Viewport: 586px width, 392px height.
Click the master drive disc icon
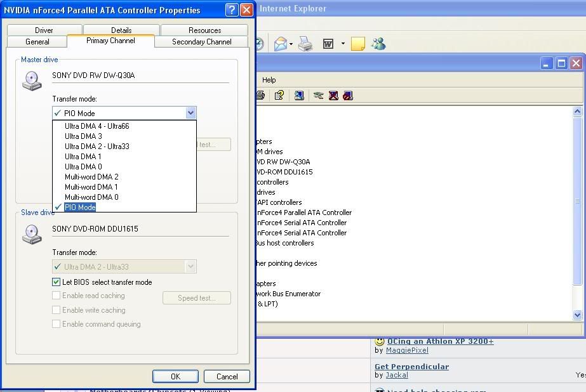coord(32,81)
